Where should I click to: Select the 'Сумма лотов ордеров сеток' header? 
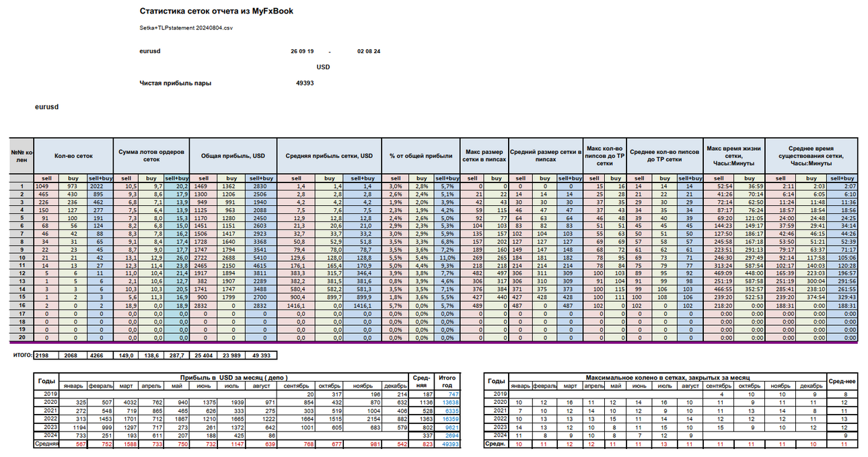[x=152, y=156]
